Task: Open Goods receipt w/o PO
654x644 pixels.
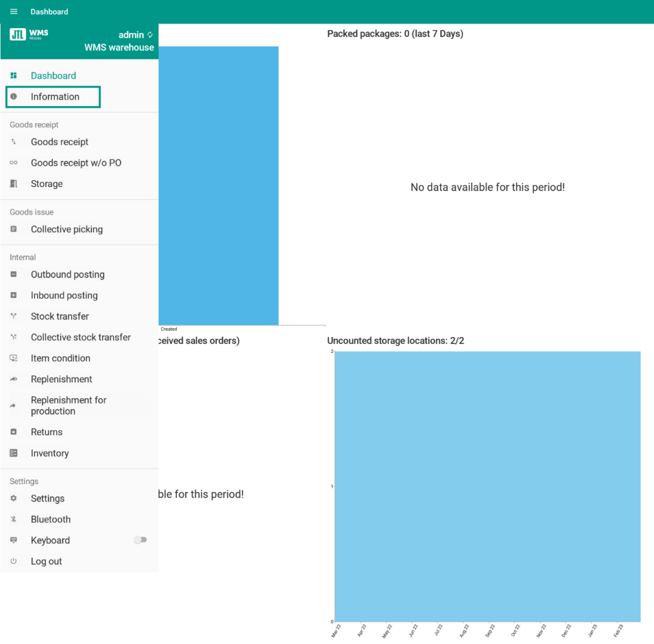Action: click(76, 163)
